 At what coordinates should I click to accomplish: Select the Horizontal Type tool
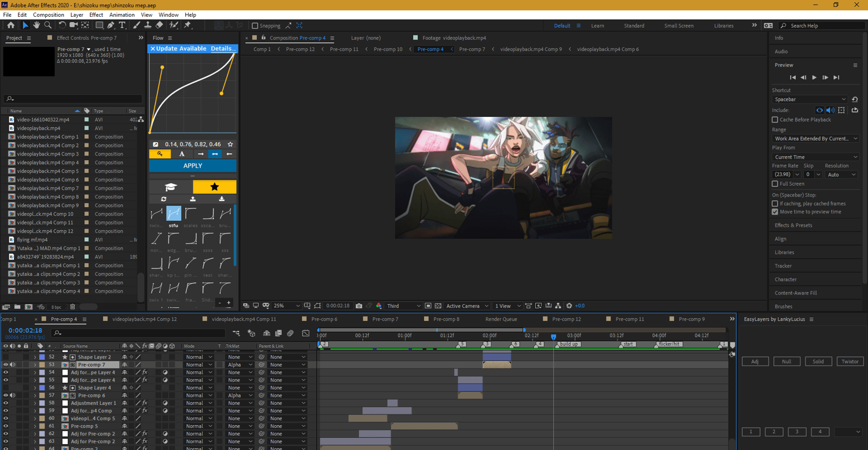point(123,25)
